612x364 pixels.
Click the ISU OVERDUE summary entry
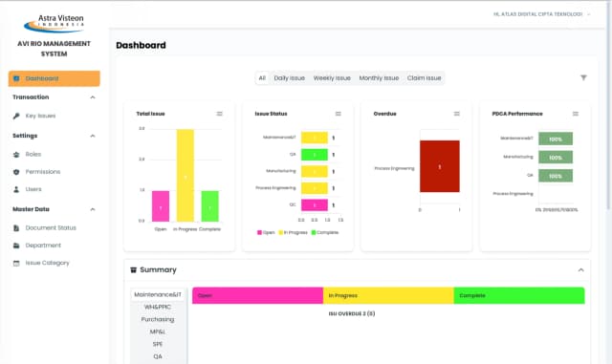352,313
